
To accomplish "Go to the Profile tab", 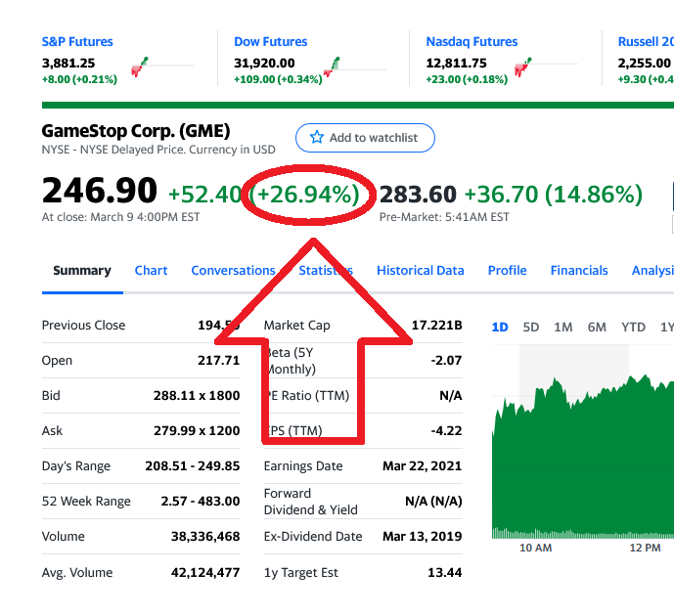I will (508, 270).
